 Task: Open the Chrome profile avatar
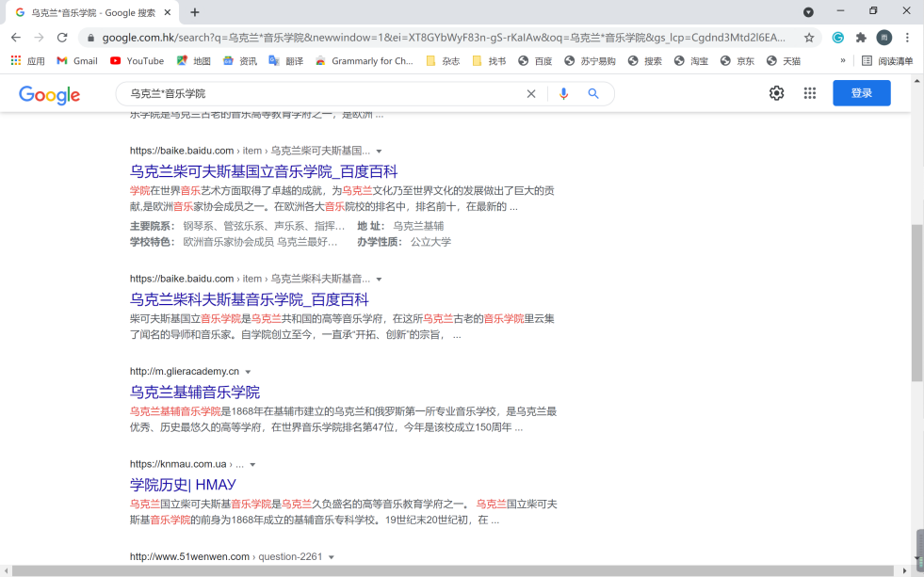[x=883, y=37]
